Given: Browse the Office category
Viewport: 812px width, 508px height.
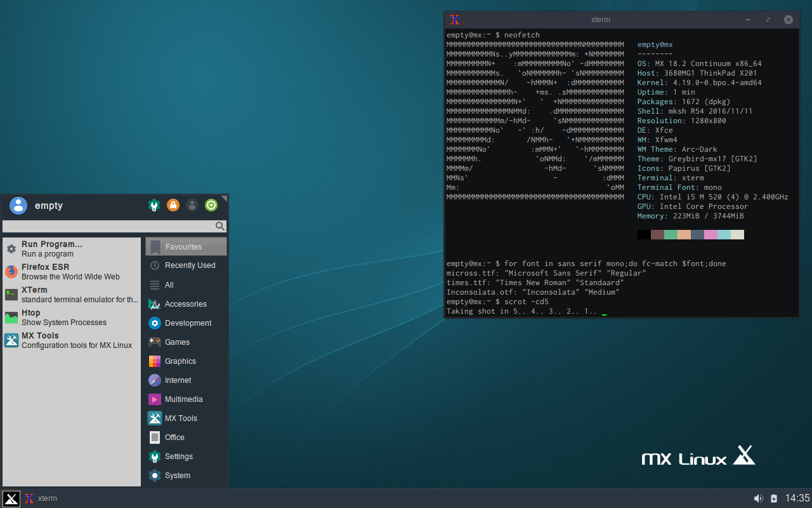Looking at the screenshot, I should click(x=186, y=438).
